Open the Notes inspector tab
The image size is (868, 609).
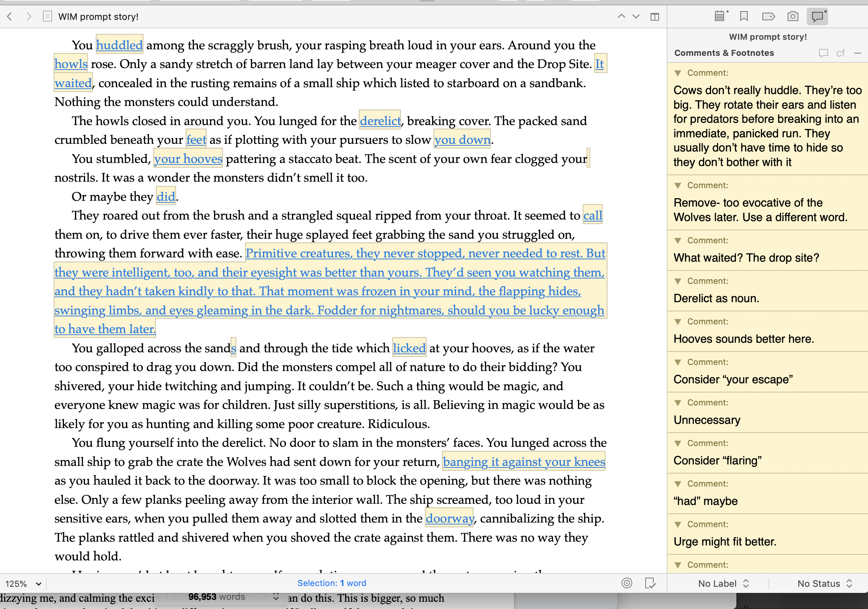coord(721,16)
